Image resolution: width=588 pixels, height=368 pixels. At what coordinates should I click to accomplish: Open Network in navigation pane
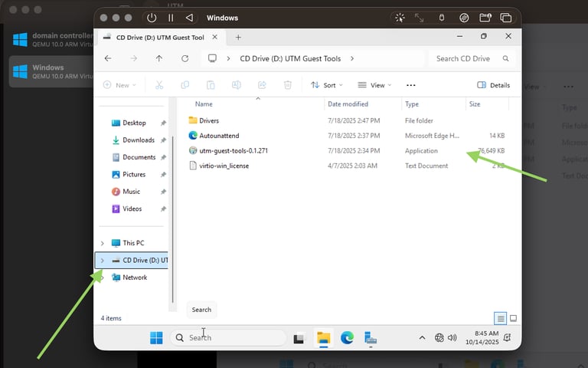click(135, 278)
